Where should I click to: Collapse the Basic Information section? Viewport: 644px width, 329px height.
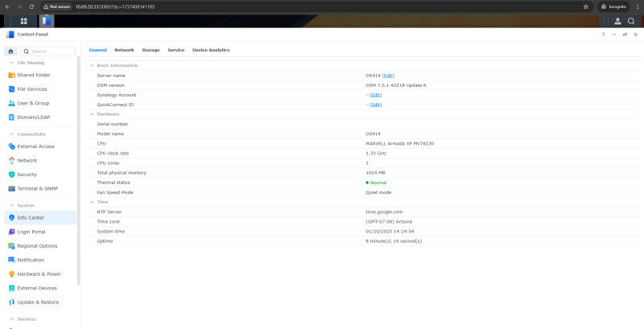(x=92, y=66)
